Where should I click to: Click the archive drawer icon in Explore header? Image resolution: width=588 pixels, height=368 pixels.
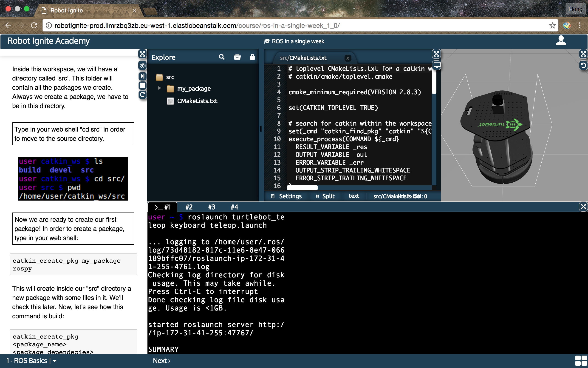pyautogui.click(x=237, y=57)
